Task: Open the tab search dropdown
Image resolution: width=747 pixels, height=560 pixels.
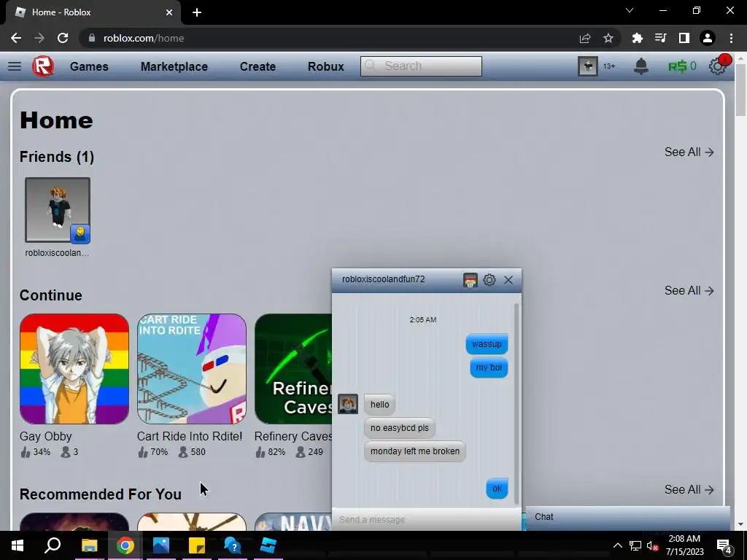Action: (x=630, y=10)
